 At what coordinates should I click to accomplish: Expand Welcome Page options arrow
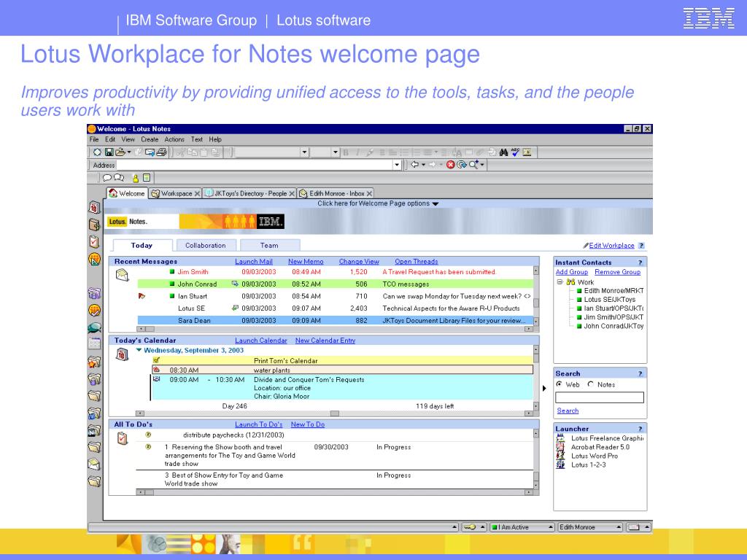click(436, 204)
